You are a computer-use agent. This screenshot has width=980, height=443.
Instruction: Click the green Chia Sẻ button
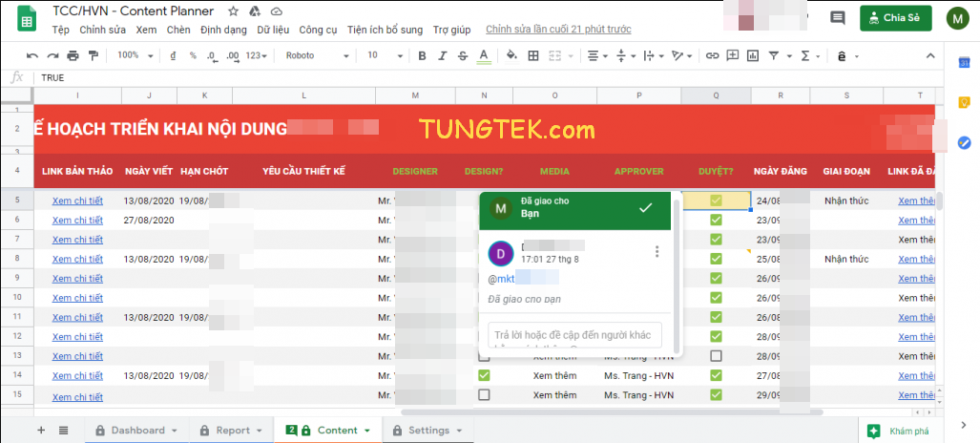(896, 17)
